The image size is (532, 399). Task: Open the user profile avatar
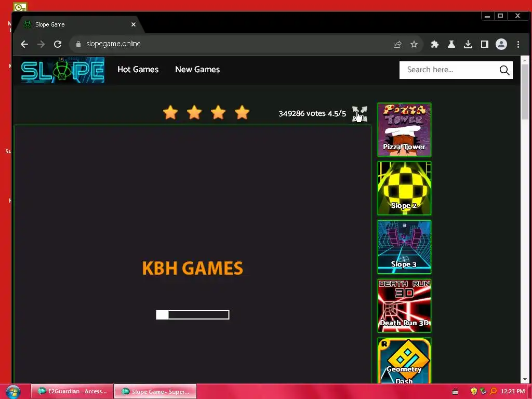click(501, 44)
